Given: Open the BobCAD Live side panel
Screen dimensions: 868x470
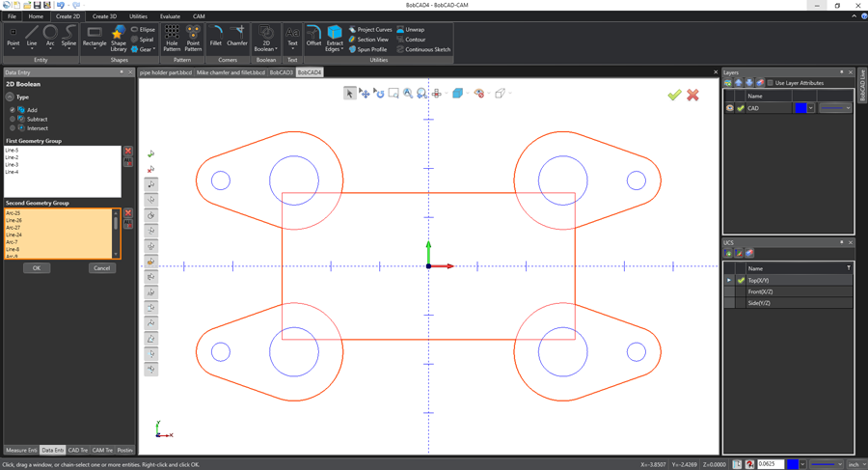Looking at the screenshot, I should tap(862, 85).
